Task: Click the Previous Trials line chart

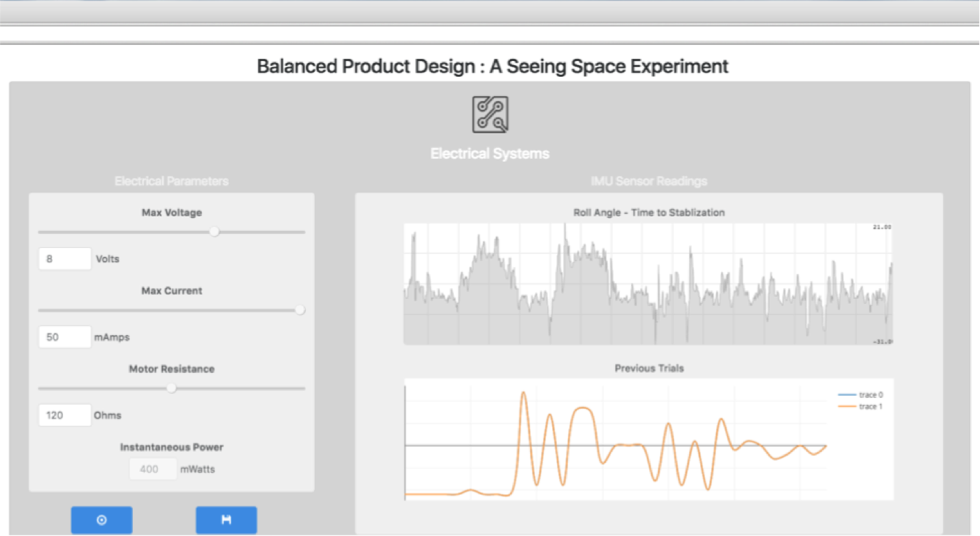Action: point(616,439)
